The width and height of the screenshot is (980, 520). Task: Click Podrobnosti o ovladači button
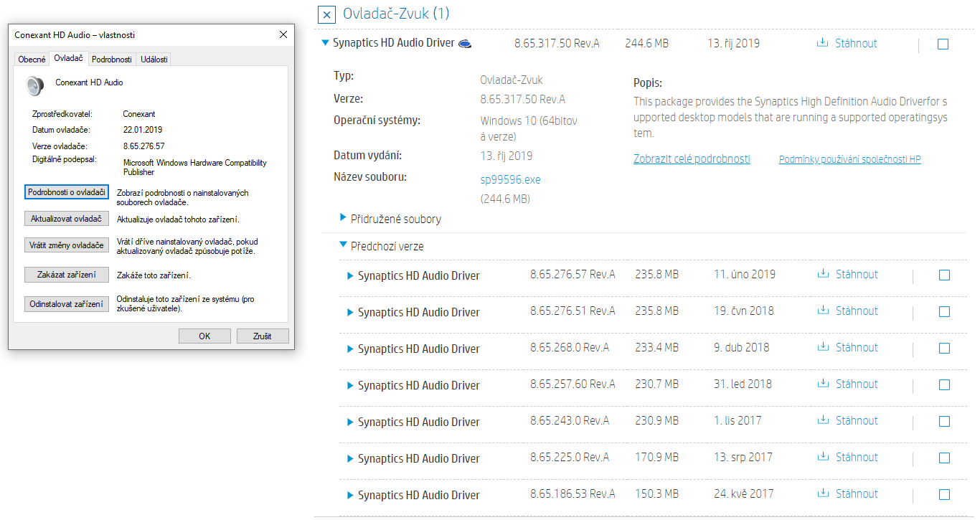pos(67,192)
